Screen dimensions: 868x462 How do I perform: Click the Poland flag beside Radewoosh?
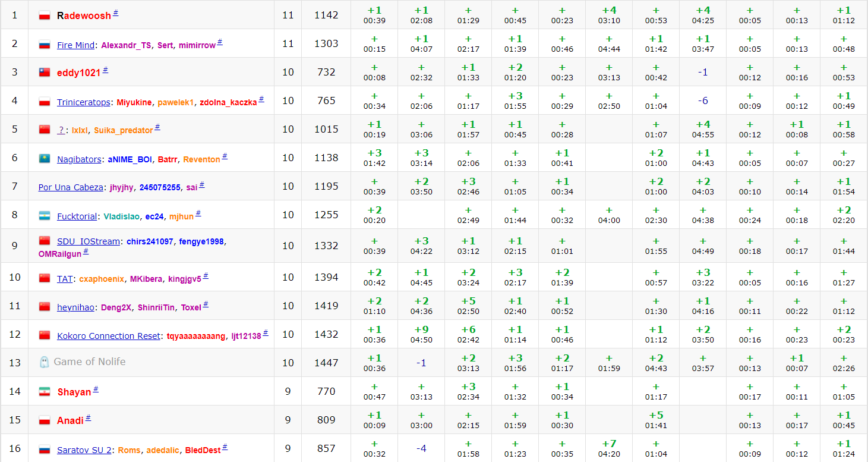(45, 15)
